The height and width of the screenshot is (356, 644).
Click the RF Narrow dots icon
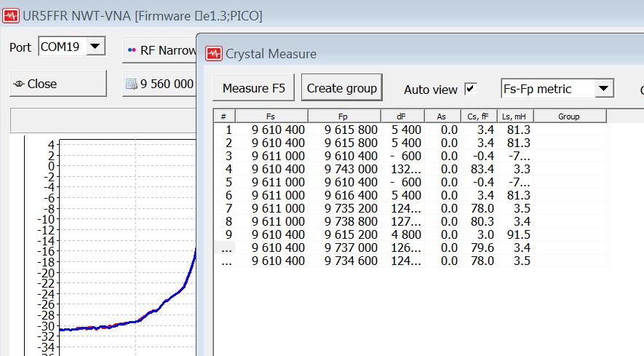pos(132,50)
